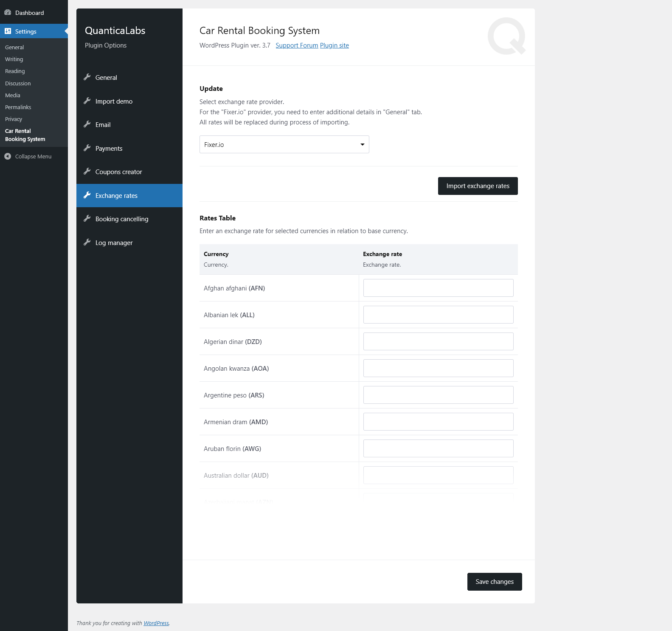Focus the Algerian dinar exchange rate field

(x=439, y=341)
